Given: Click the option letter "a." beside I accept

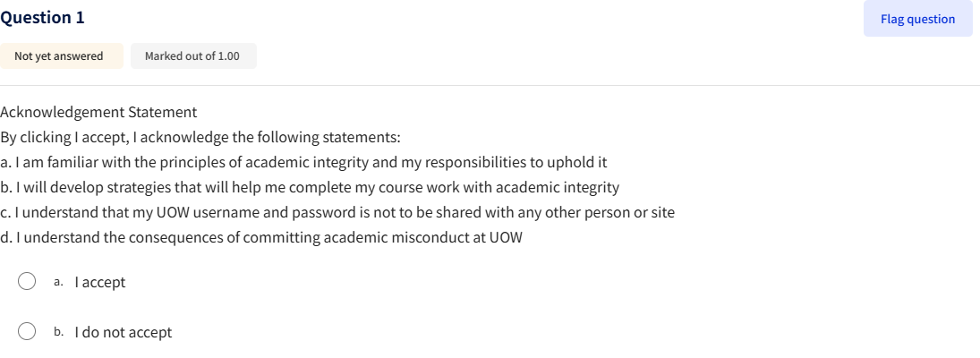Looking at the screenshot, I should click(58, 282).
